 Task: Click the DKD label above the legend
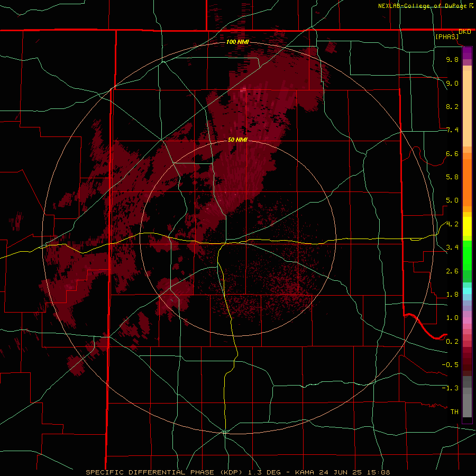[464, 32]
